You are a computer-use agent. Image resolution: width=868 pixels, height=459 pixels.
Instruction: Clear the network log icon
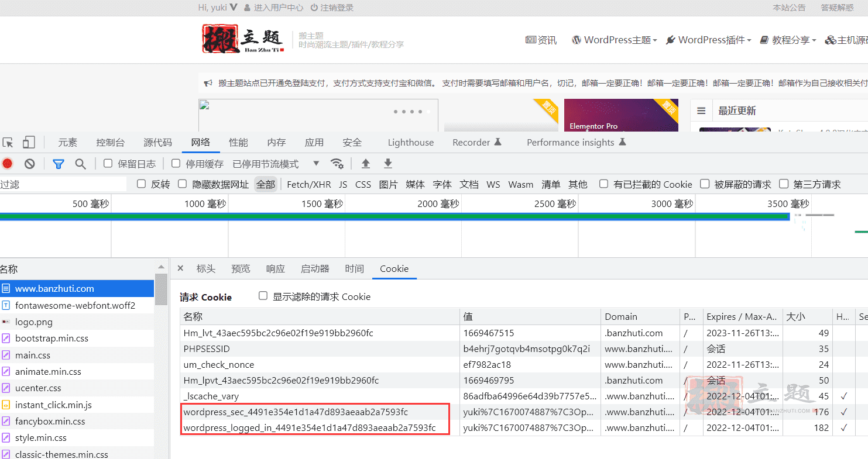pos(29,164)
